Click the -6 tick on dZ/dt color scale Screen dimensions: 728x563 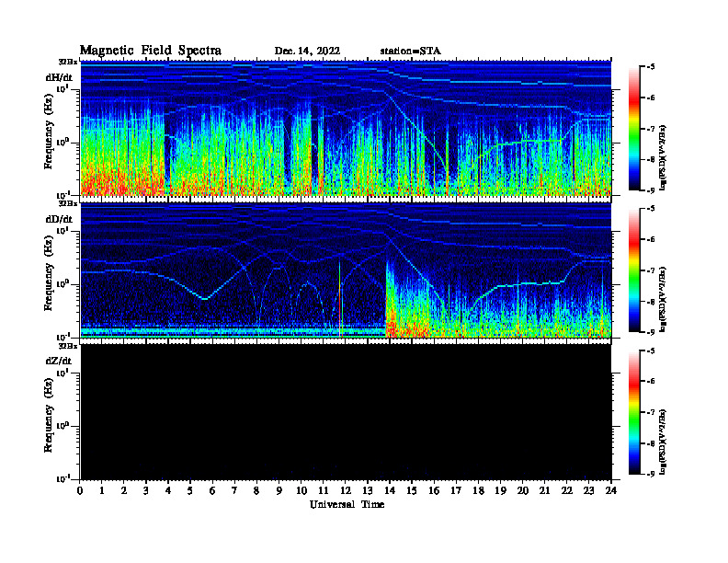(651, 381)
